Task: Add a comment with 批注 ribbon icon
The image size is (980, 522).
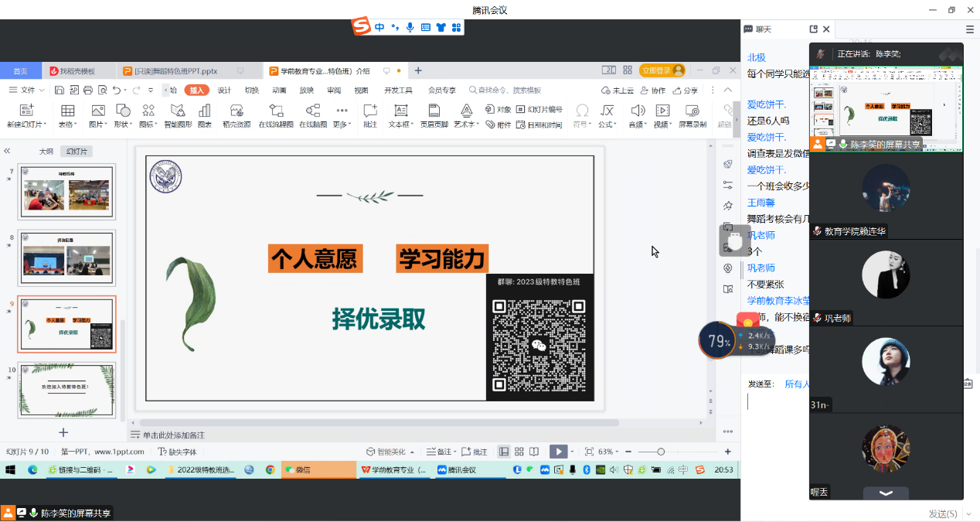Action: (370, 111)
